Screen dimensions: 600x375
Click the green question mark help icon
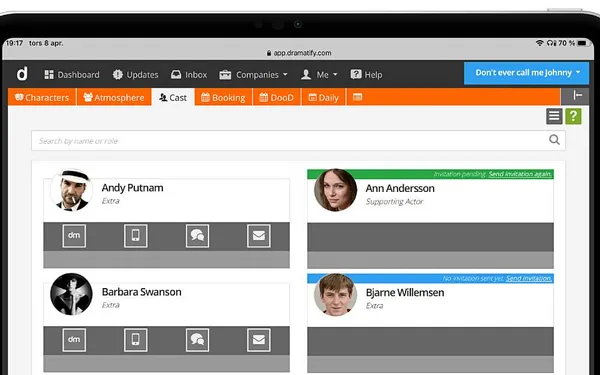(x=573, y=116)
